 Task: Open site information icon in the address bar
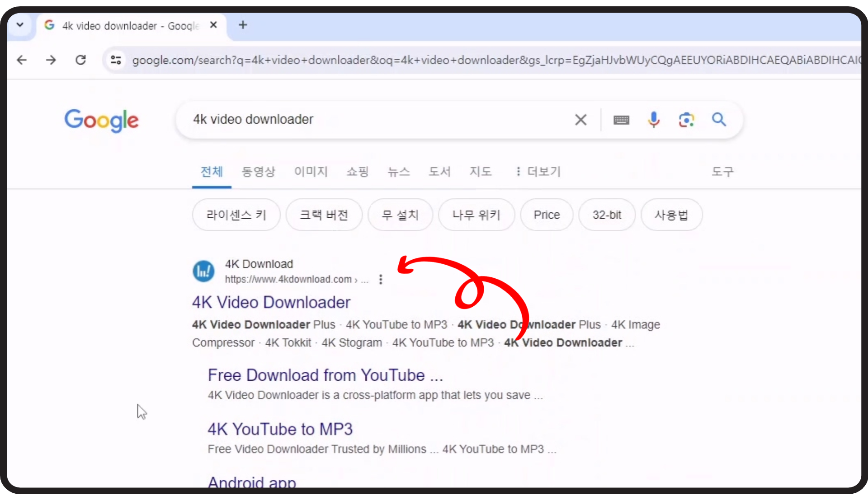pyautogui.click(x=116, y=60)
